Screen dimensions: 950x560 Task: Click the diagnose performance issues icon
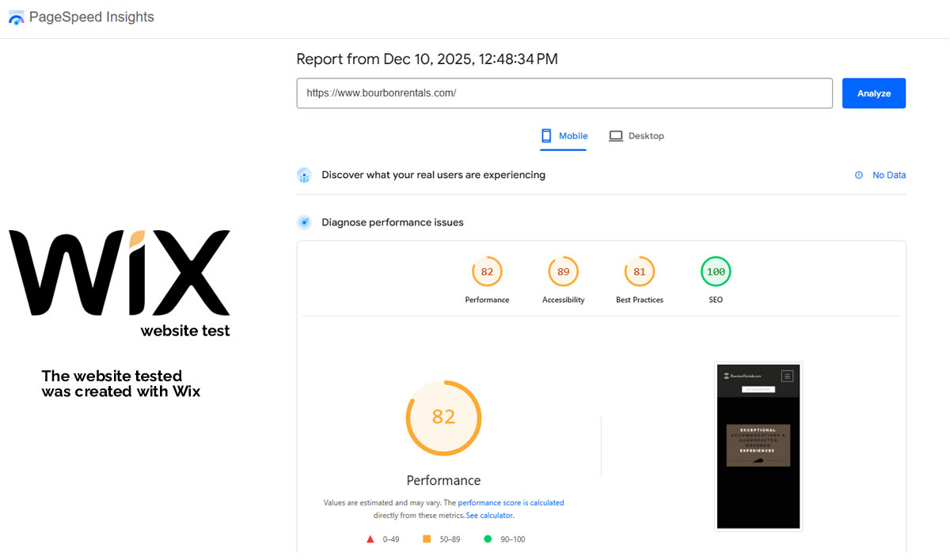(x=304, y=222)
